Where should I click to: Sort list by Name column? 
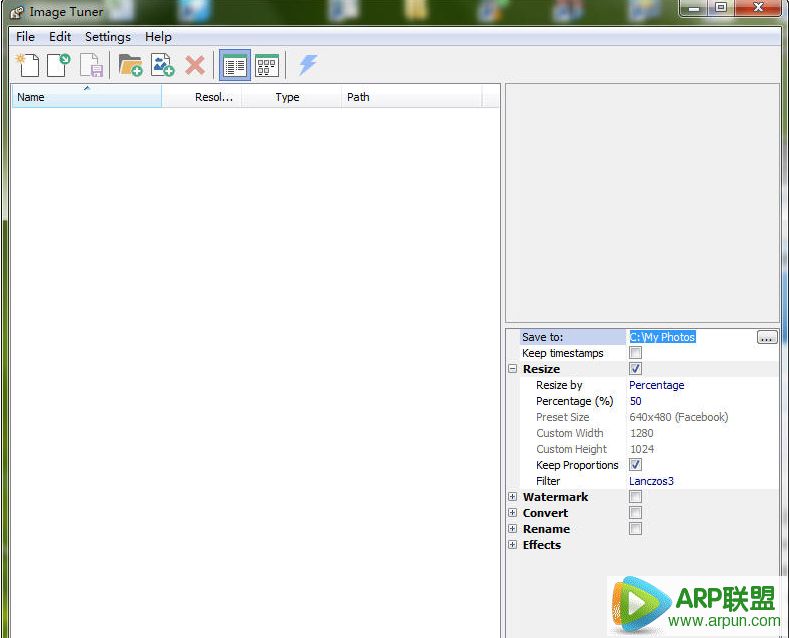tap(87, 97)
